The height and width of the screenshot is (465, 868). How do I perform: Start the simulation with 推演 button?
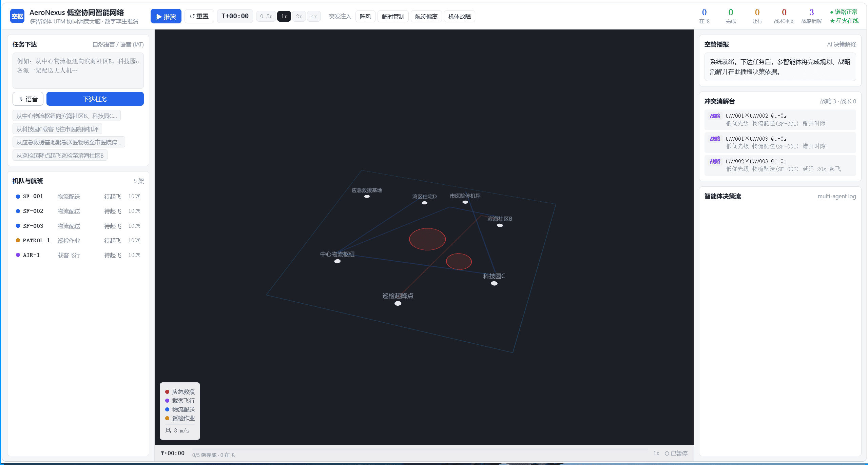coord(166,16)
